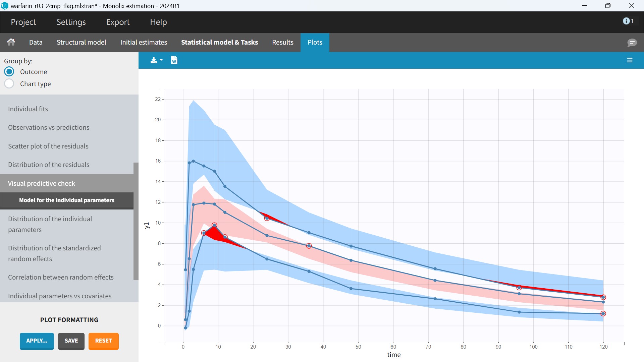Image resolution: width=644 pixels, height=362 pixels.
Task: Select the Outcome radio button
Action: click(9, 72)
